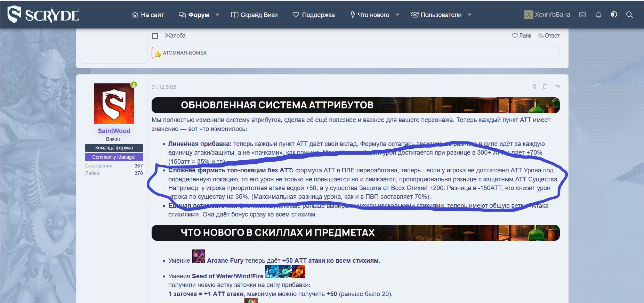Open the АТОМНАЯ-БОМБА reactions link
The height and width of the screenshot is (303, 644).
[x=185, y=53]
